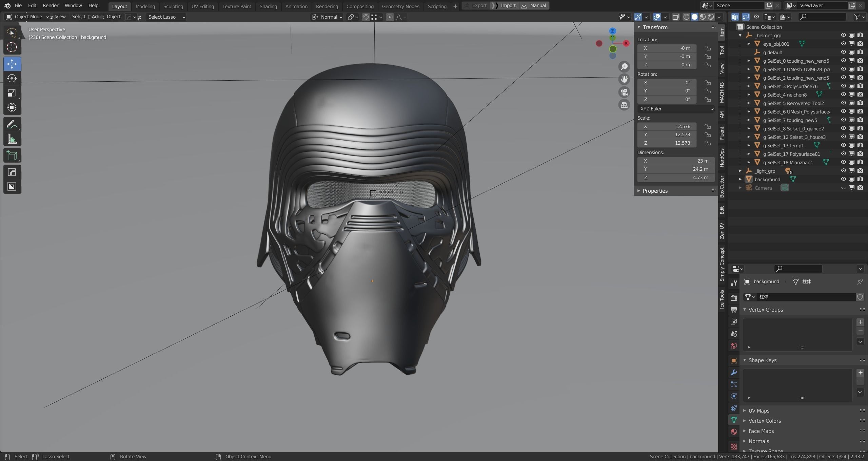
Task: Open Particles properties tab icon
Action: click(x=734, y=384)
